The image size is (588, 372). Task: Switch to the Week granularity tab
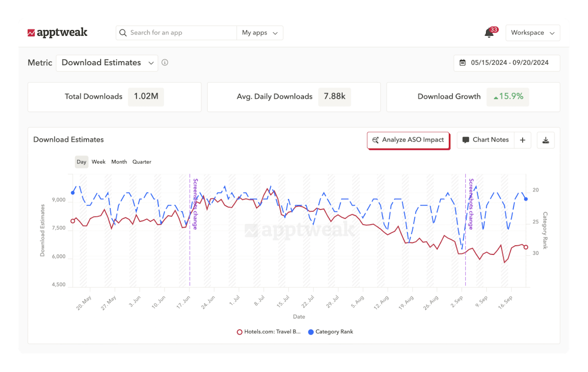[98, 162]
